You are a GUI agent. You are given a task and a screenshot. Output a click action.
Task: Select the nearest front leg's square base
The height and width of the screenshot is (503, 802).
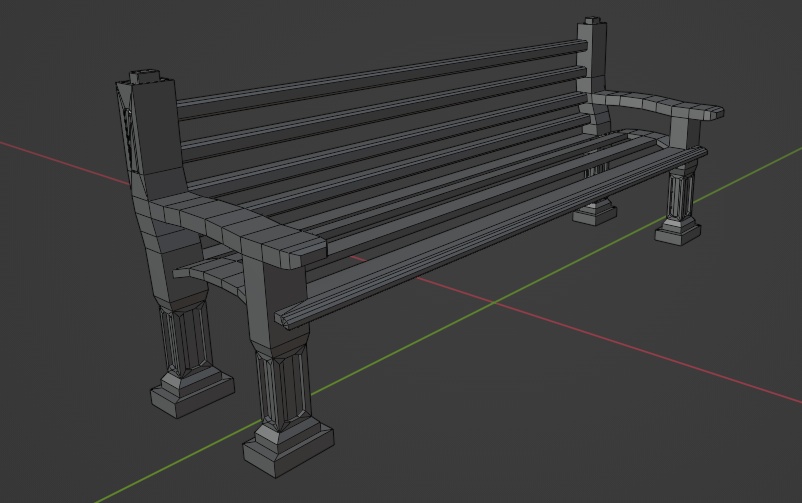click(288, 445)
